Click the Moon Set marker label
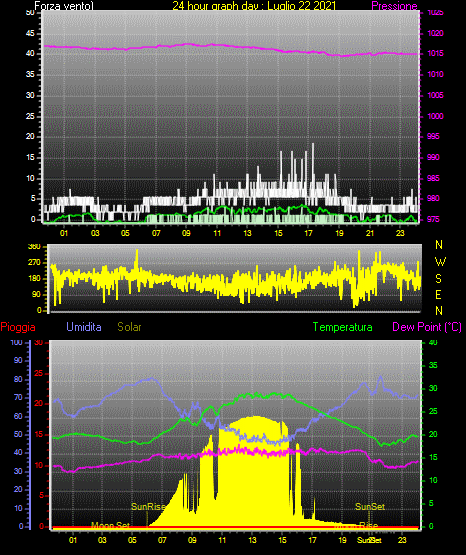The image size is (466, 555). [110, 525]
